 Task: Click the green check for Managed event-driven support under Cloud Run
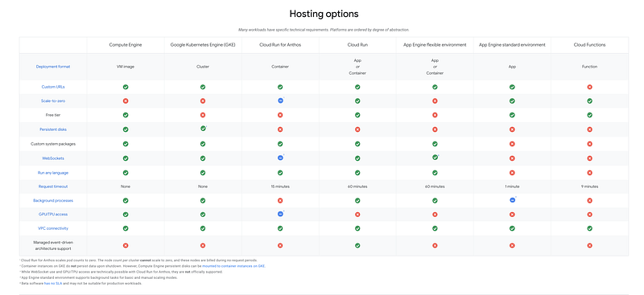357,245
